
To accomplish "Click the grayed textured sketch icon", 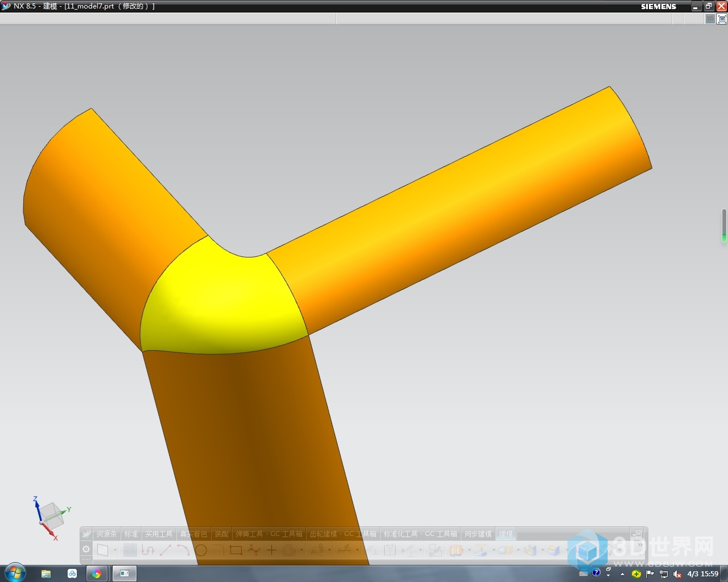I will point(130,550).
